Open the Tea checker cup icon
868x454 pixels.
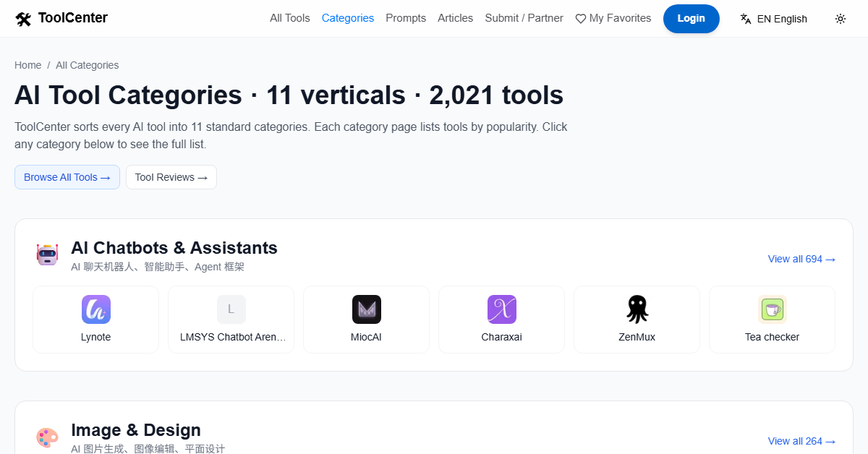point(773,309)
